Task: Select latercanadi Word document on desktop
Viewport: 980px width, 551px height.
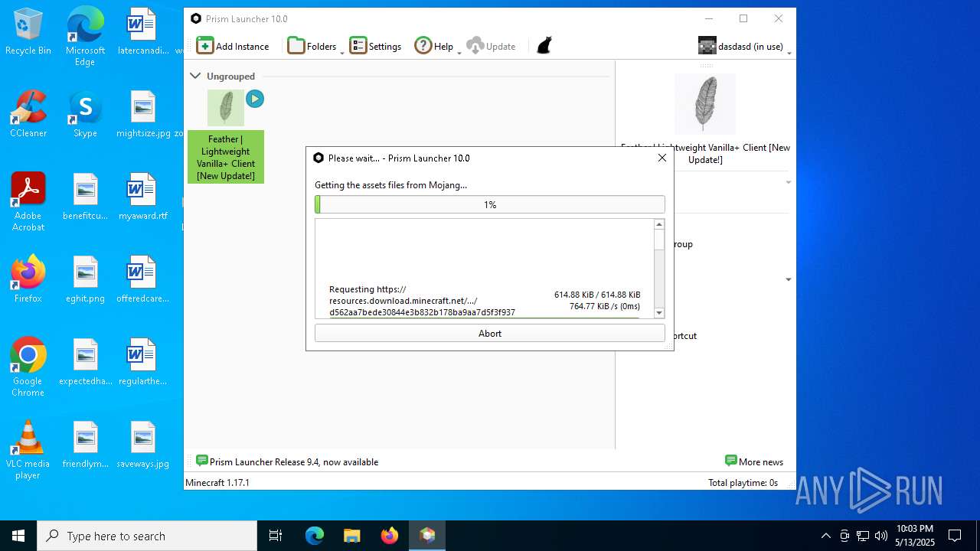Action: point(142,33)
